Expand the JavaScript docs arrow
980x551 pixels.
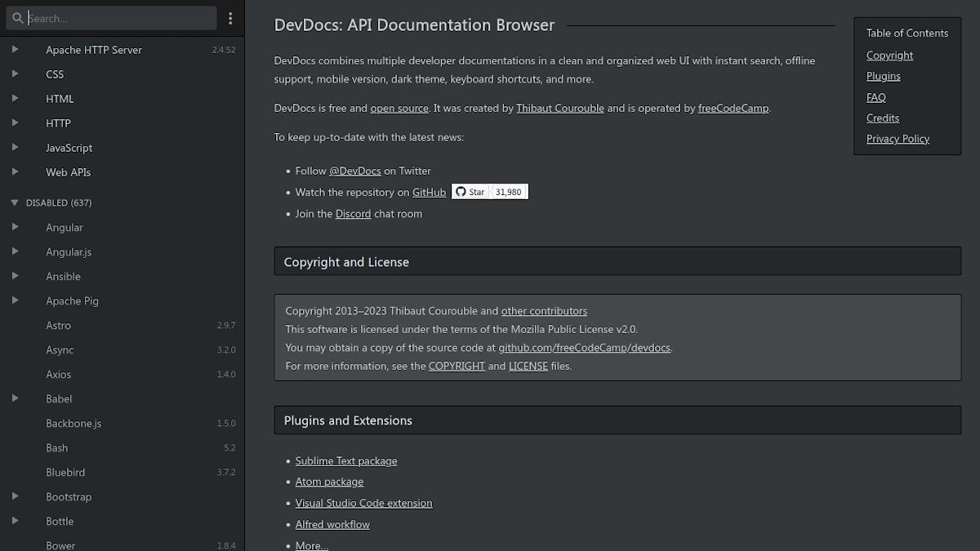(15, 148)
